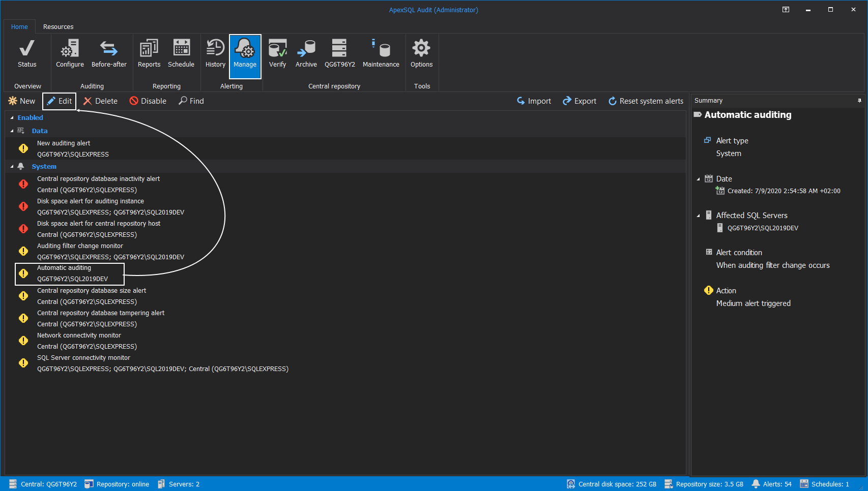The image size is (868, 491).
Task: Open the Options tools icon
Action: tap(422, 54)
